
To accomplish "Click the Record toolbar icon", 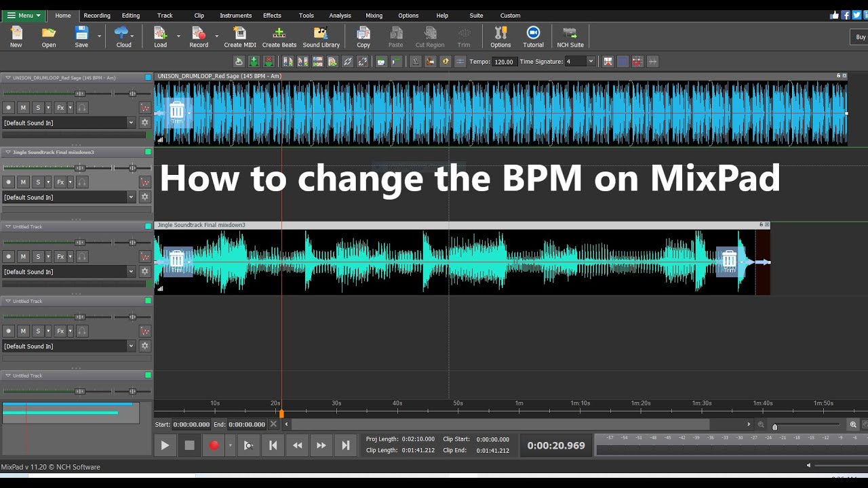I will click(x=199, y=37).
